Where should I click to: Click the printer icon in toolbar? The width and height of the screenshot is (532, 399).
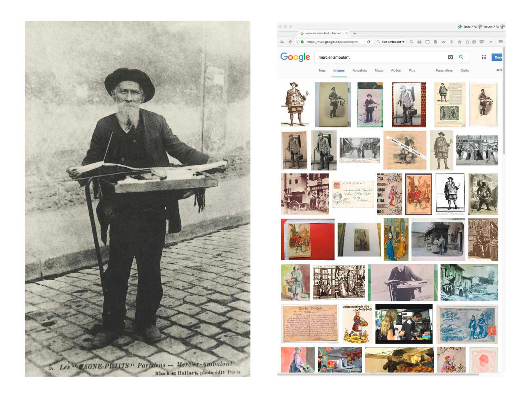click(x=419, y=42)
